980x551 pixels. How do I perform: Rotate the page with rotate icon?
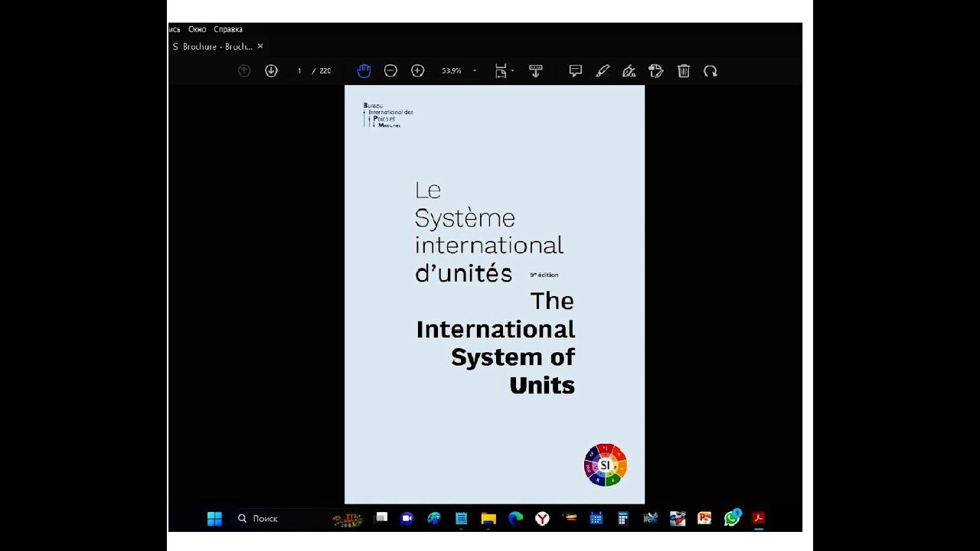[710, 71]
